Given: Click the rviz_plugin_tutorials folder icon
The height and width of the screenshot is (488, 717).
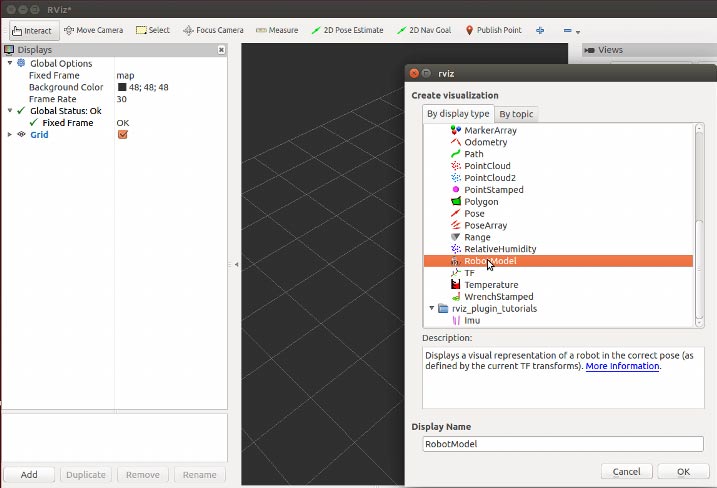Looking at the screenshot, I should click(x=443, y=308).
